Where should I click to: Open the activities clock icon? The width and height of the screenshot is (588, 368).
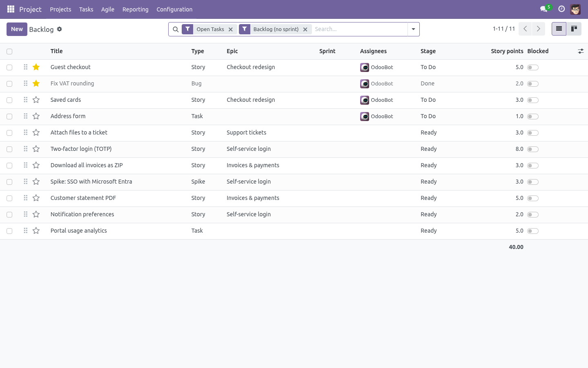pos(561,9)
